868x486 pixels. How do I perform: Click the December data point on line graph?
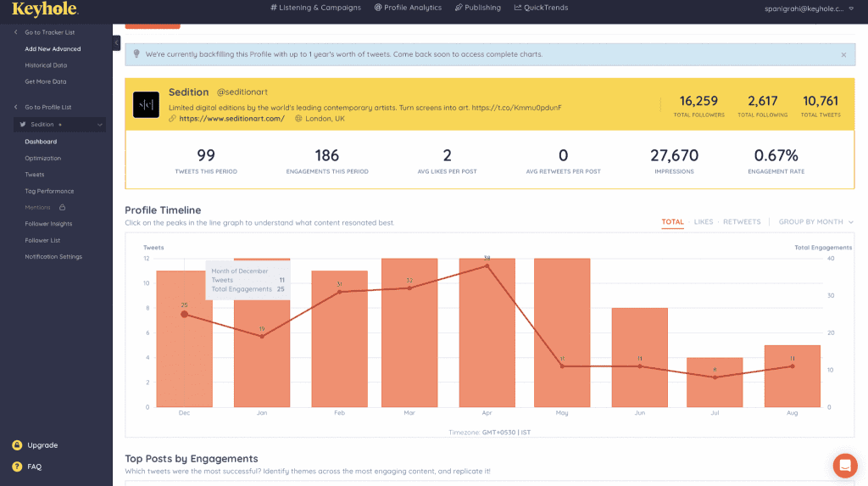(184, 314)
